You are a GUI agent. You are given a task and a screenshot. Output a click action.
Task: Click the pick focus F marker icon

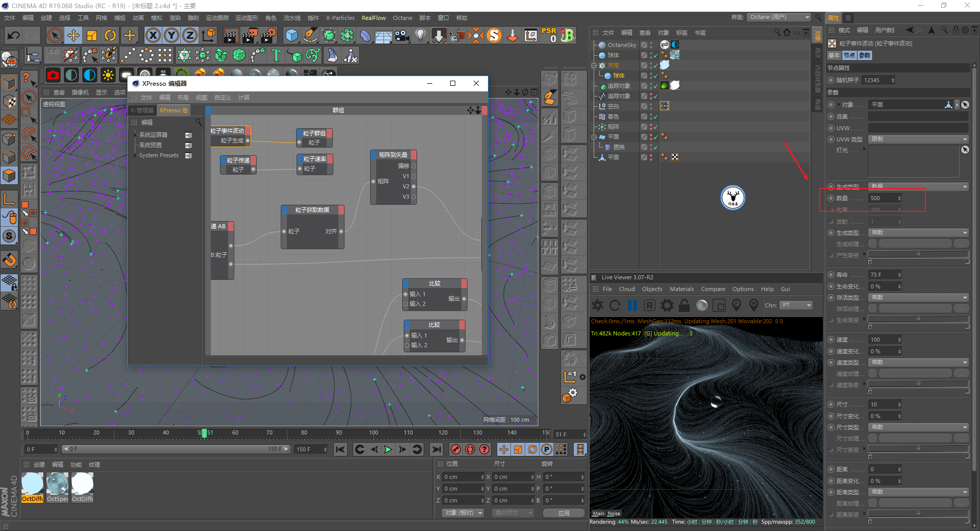[737, 305]
